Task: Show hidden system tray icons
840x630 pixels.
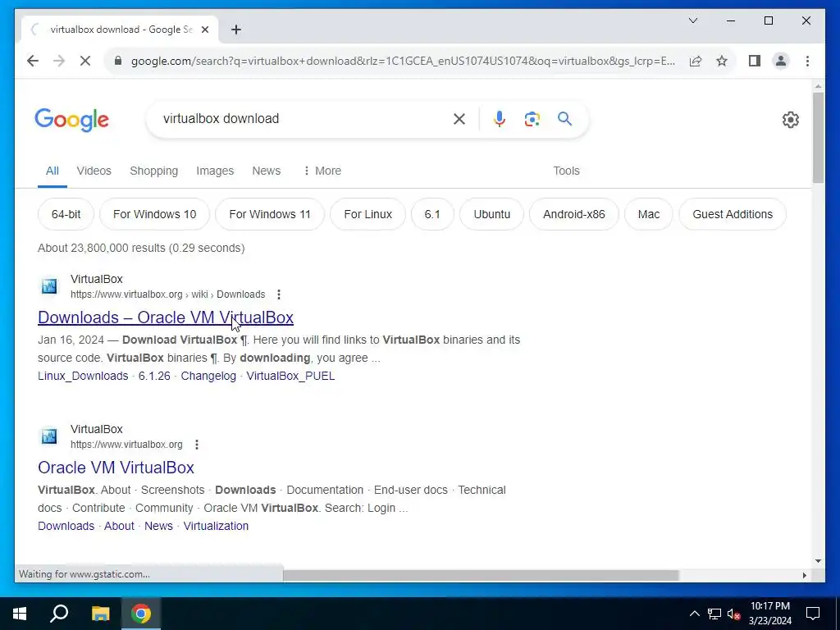Action: click(x=694, y=614)
